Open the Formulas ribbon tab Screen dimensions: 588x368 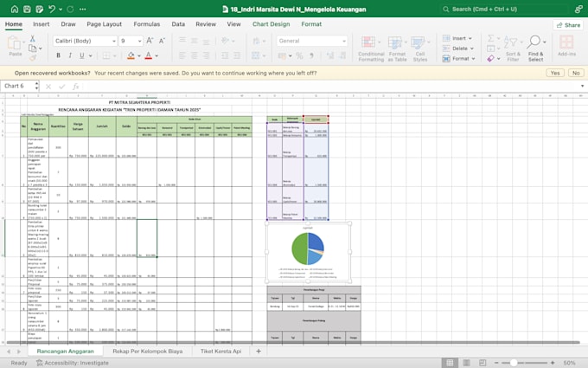pyautogui.click(x=147, y=24)
